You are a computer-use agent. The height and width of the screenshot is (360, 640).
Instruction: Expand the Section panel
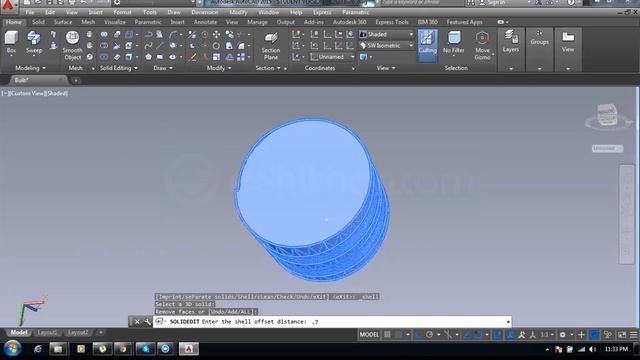tap(268, 68)
